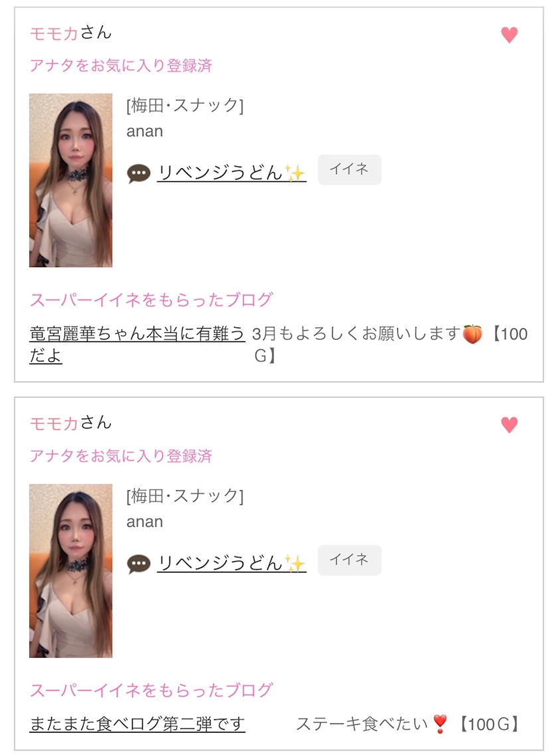Open the またまた食べログ第二弾です blog link
Viewport: 558px width, 756px height.
click(138, 723)
